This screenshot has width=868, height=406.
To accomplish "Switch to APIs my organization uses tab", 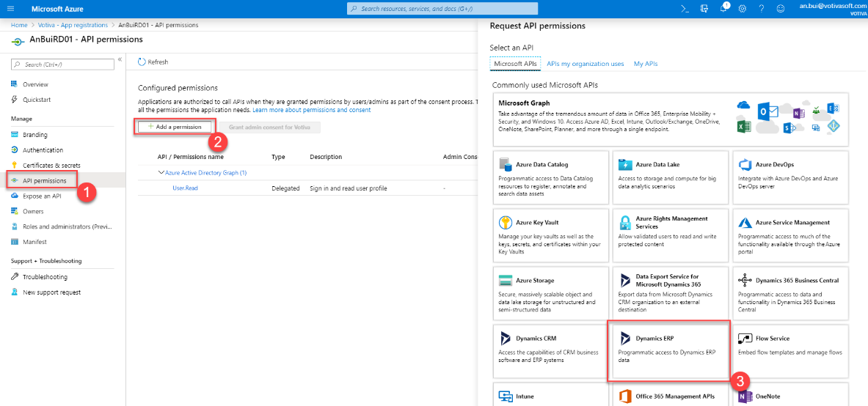I will pyautogui.click(x=585, y=64).
